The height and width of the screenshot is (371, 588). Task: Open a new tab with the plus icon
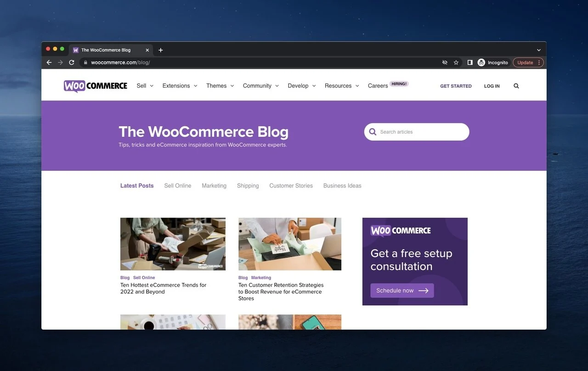[161, 50]
